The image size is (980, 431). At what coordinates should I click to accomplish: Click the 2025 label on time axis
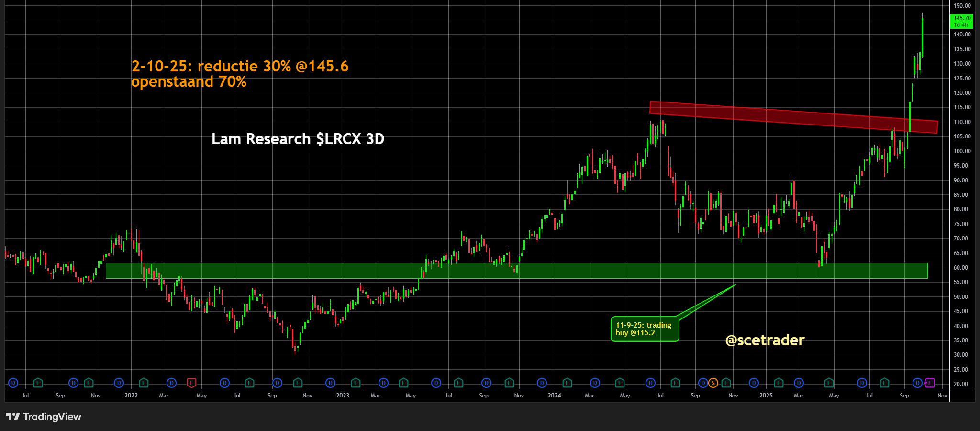click(x=766, y=396)
